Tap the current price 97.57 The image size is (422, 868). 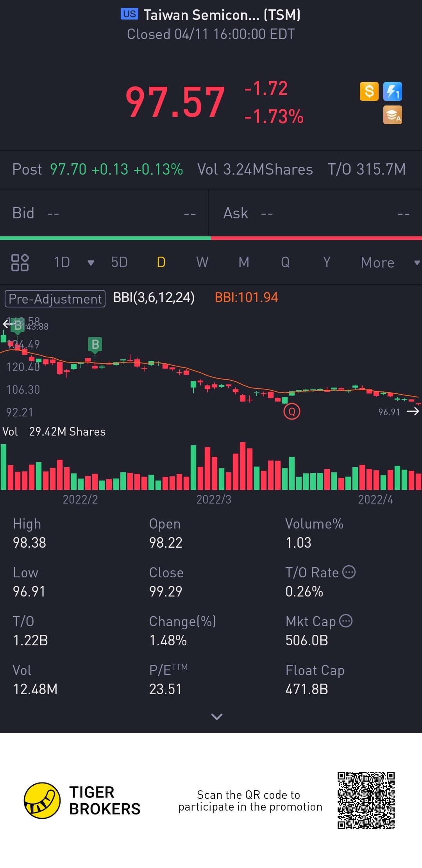175,102
